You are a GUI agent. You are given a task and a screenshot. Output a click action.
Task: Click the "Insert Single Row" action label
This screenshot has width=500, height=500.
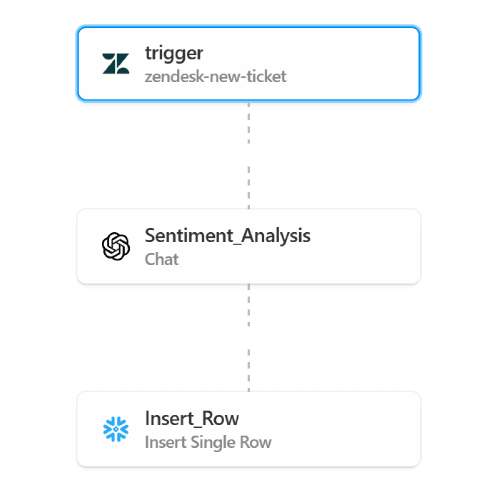(x=208, y=442)
